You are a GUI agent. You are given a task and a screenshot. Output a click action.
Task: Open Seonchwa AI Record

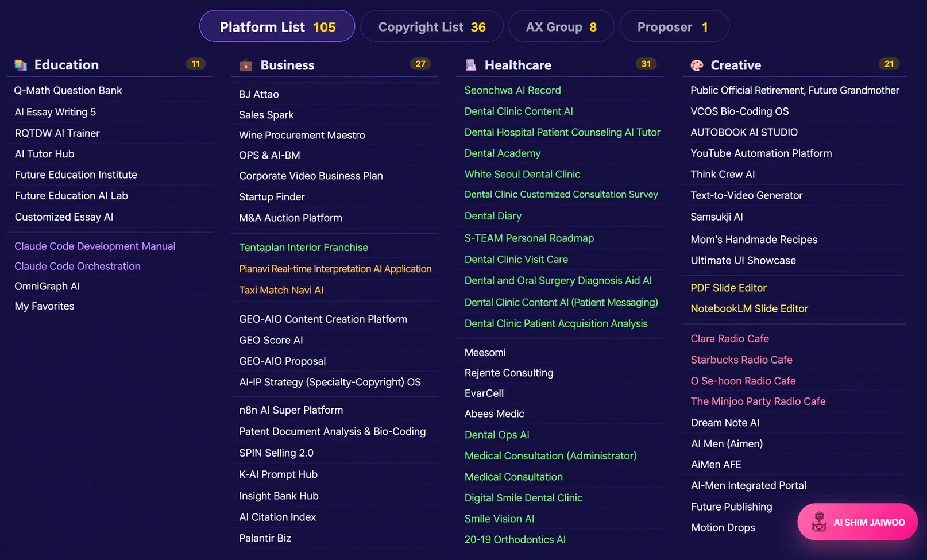[513, 90]
